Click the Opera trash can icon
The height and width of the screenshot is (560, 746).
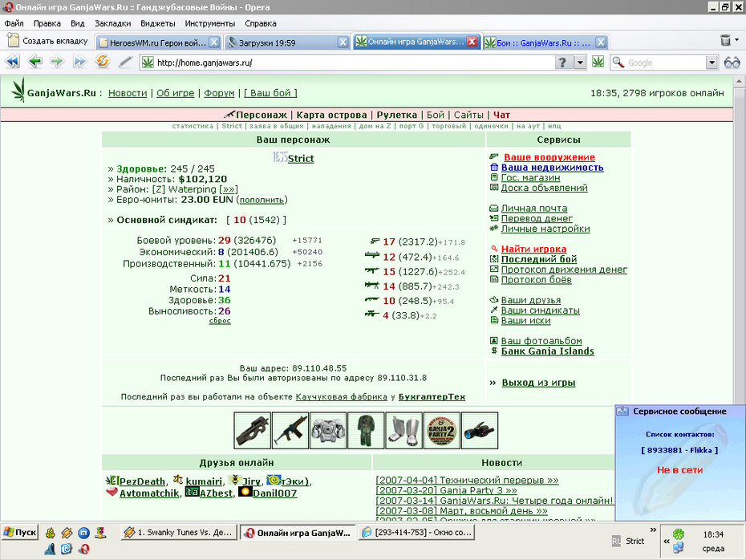(x=725, y=40)
